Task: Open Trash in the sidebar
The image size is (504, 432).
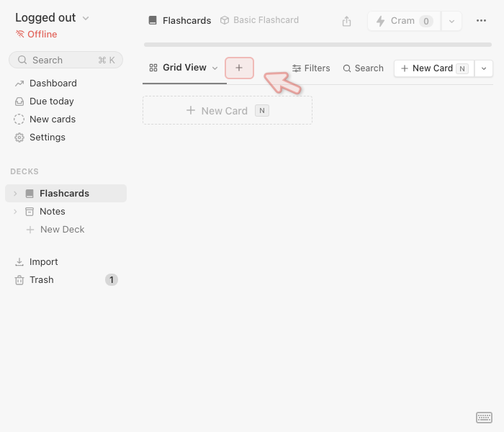Action: [41, 280]
